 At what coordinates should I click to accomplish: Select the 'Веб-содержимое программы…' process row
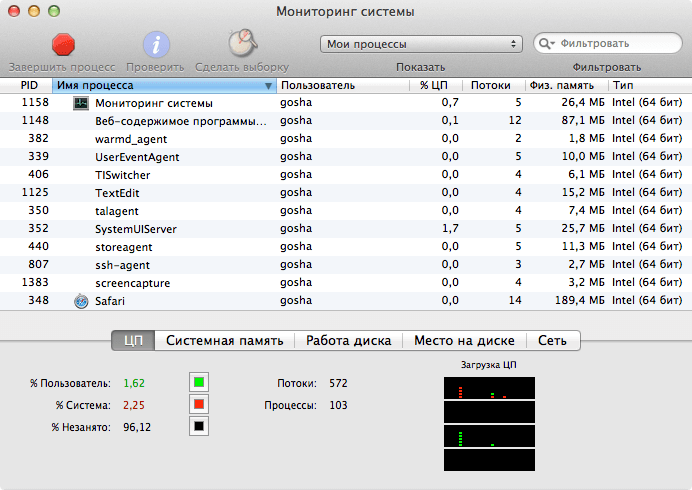(x=346, y=121)
